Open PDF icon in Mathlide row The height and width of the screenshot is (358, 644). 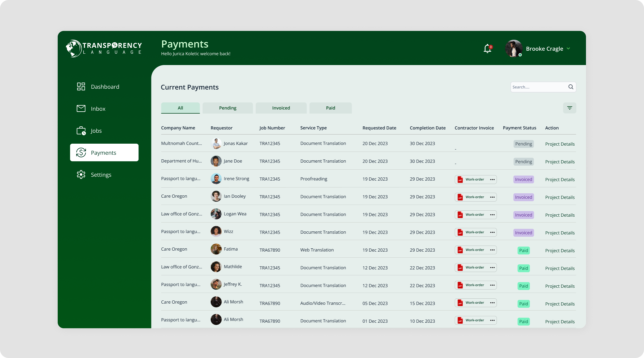coord(460,268)
